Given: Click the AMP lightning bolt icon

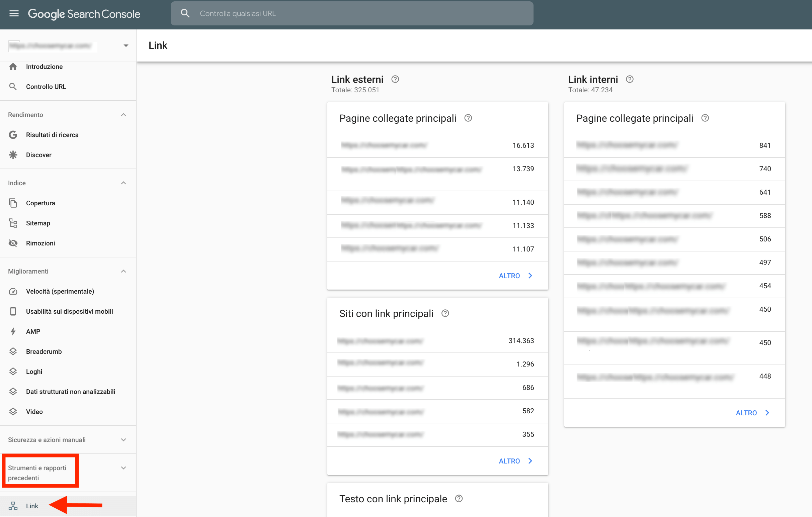Looking at the screenshot, I should 13,331.
